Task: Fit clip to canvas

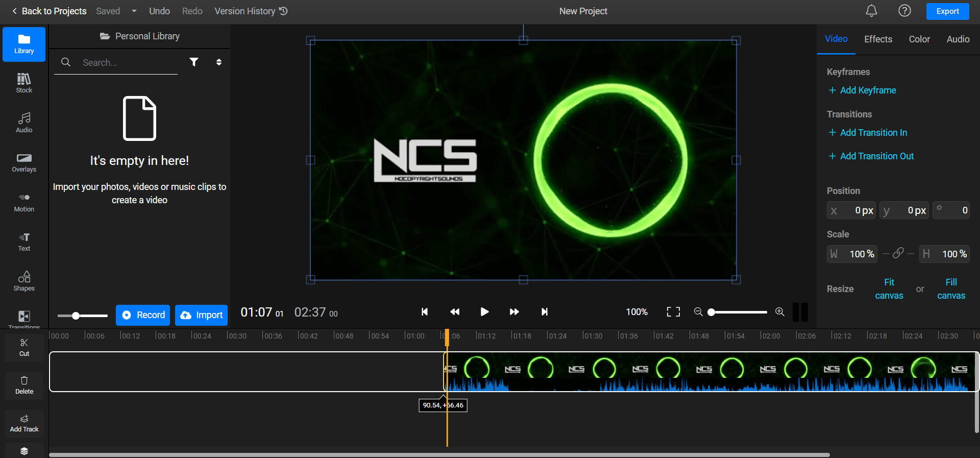Action: tap(889, 289)
